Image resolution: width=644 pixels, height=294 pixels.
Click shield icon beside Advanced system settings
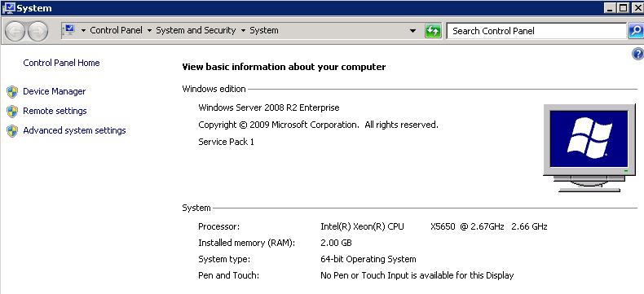[x=12, y=131]
